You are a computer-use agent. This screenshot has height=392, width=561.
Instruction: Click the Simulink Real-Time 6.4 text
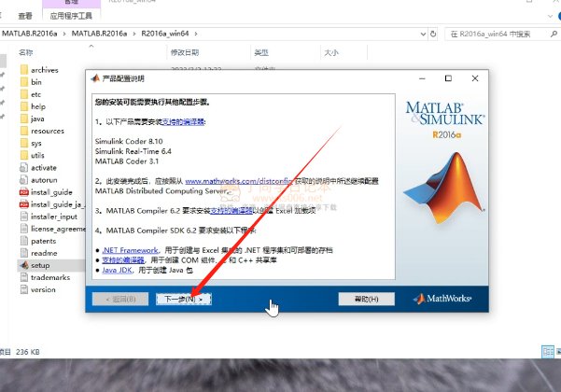(133, 151)
